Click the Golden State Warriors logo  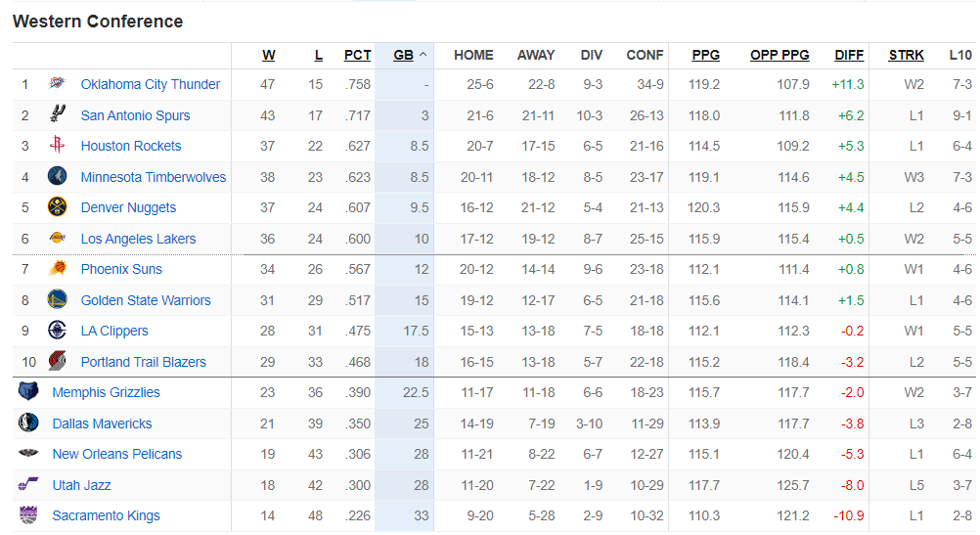pyautogui.click(x=57, y=300)
